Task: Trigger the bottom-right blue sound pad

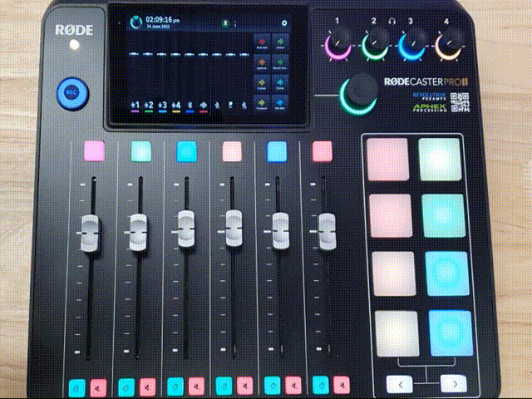Action: 451,333
